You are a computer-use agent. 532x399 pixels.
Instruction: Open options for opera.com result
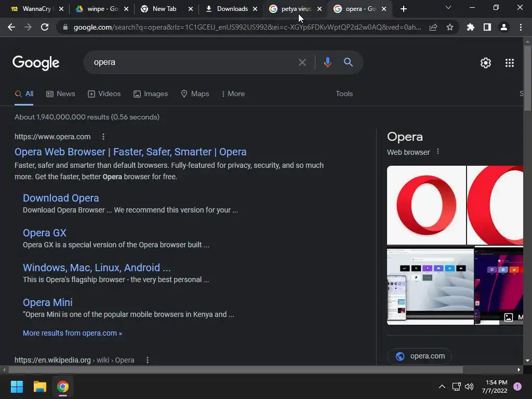pyautogui.click(x=103, y=137)
